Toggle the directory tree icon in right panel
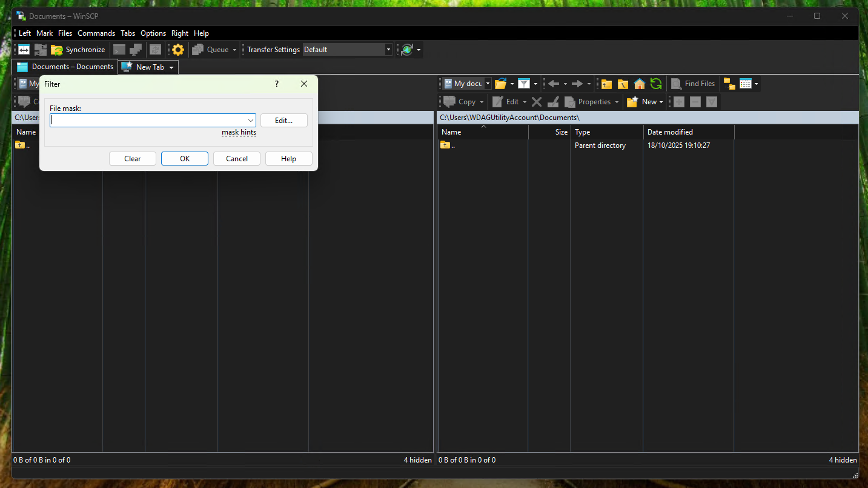The image size is (868, 488). tap(729, 84)
